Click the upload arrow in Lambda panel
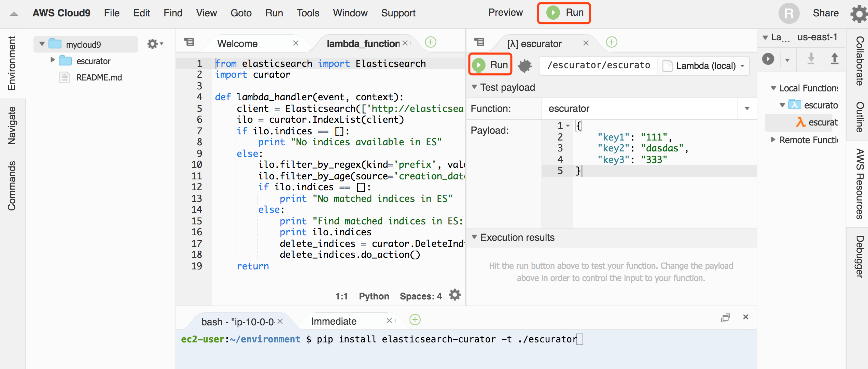The height and width of the screenshot is (369, 868). coord(834,59)
